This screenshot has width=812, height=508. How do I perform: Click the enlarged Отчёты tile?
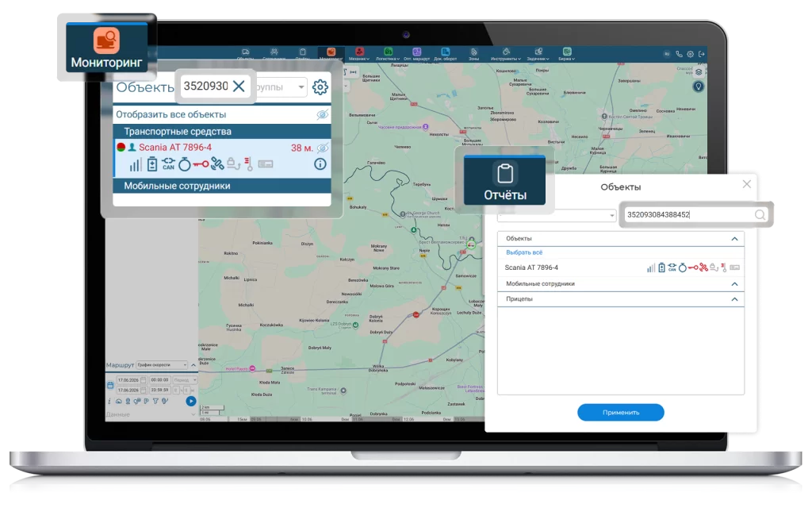click(x=505, y=180)
